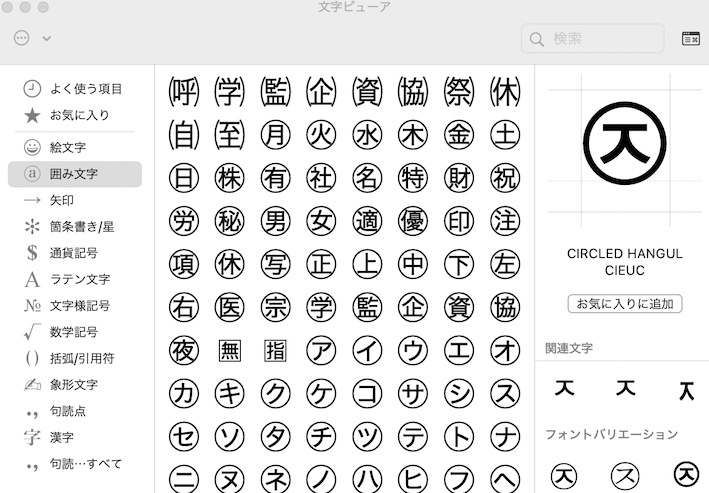
Task: Pick circled 火 character
Action: [321, 135]
